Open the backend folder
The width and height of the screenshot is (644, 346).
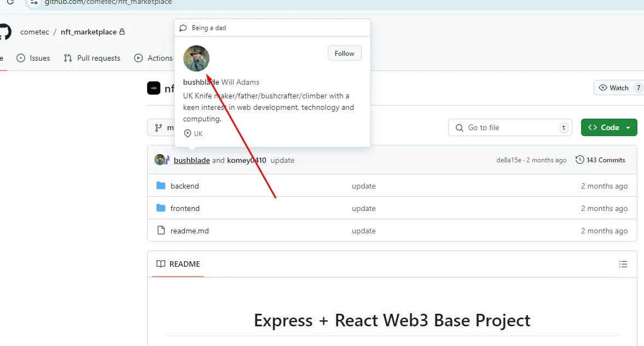tap(184, 186)
